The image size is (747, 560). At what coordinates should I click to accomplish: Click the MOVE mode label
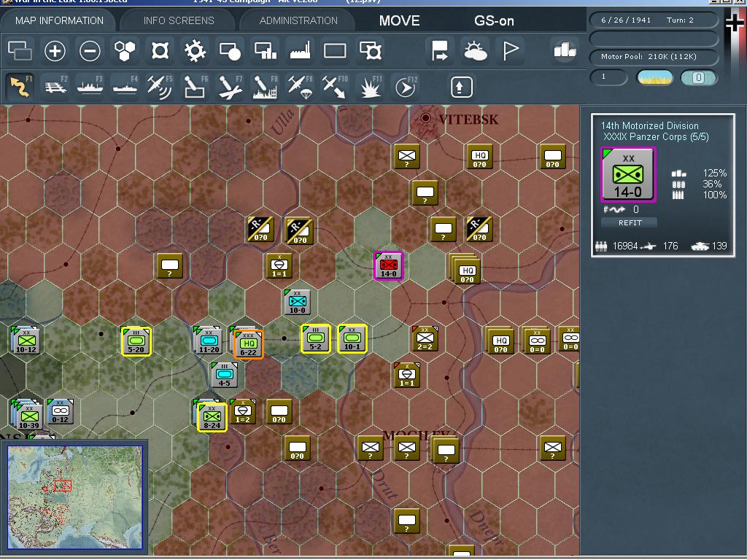click(x=399, y=20)
